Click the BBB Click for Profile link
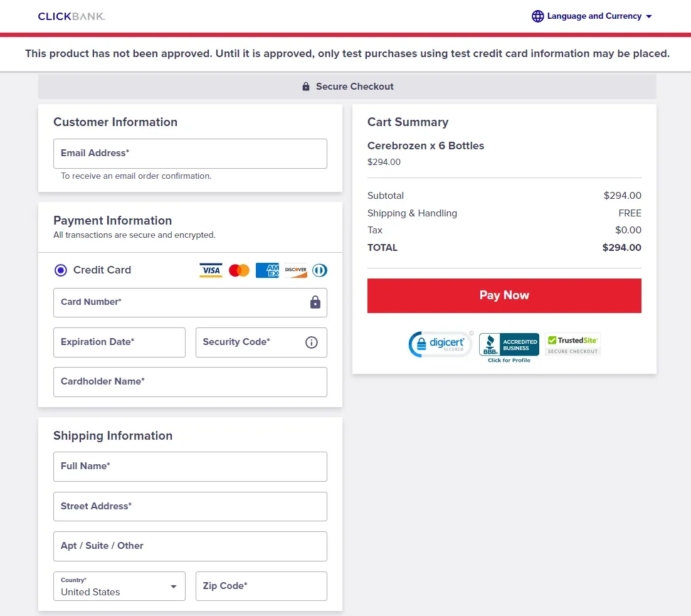Image resolution: width=691 pixels, height=616 pixels. pos(509,359)
